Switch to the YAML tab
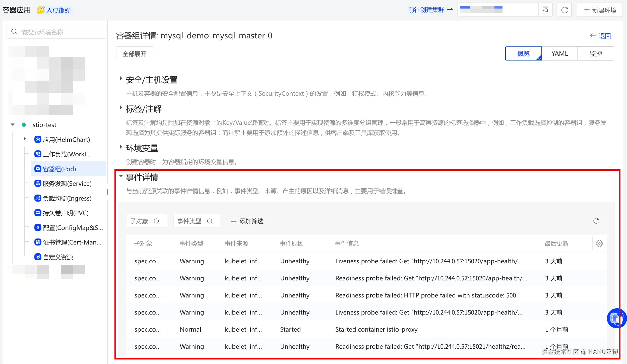This screenshot has height=364, width=627. [x=559, y=53]
